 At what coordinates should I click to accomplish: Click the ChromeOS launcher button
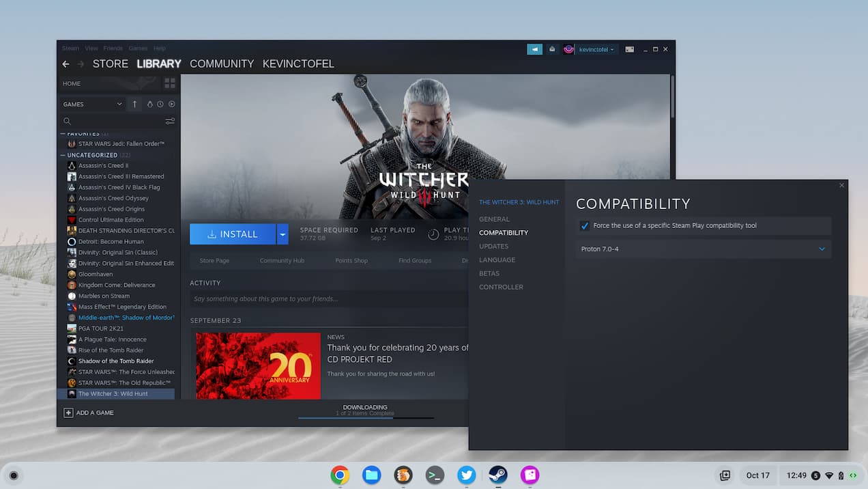[x=13, y=475]
